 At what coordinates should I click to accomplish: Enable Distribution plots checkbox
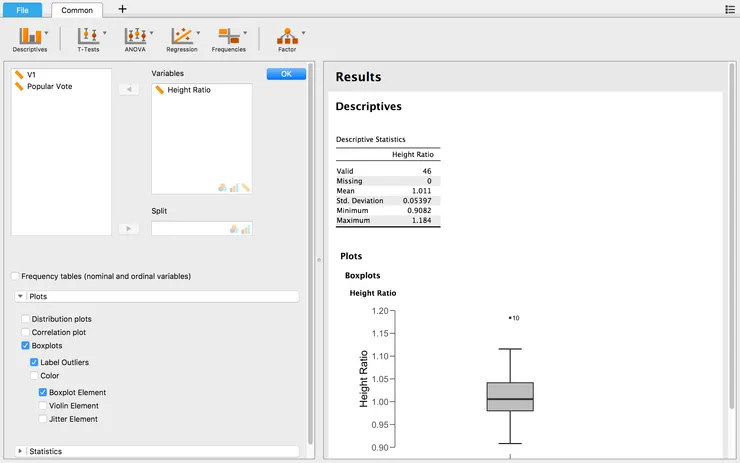coord(25,319)
